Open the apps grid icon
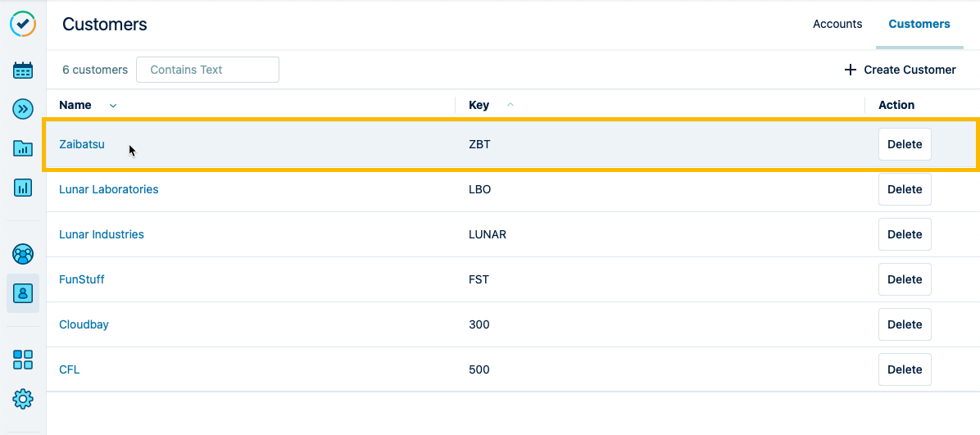Viewport: 980px width, 435px height. pos(23,360)
